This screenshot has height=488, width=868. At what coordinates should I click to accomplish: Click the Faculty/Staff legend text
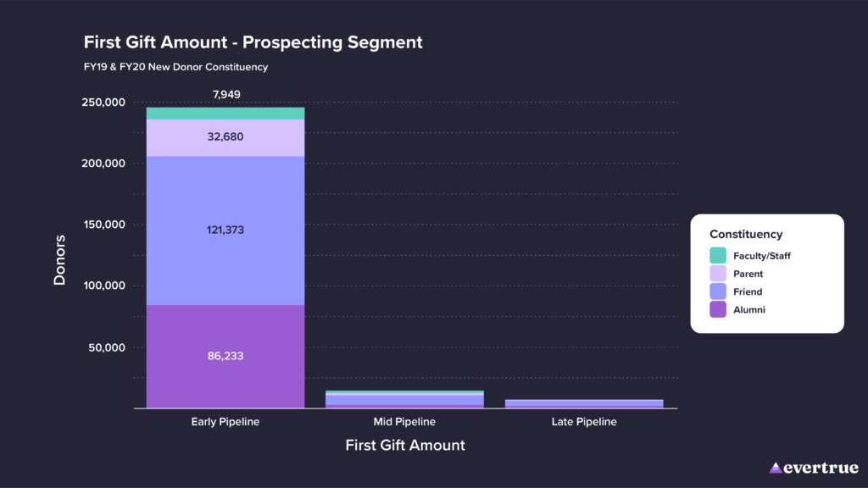pos(762,255)
